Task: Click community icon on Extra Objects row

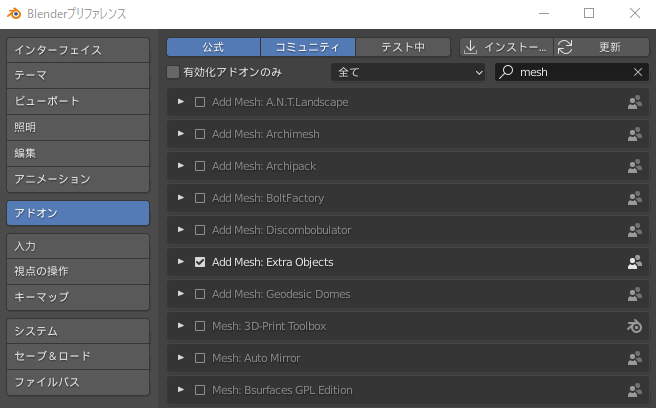Action: tap(635, 262)
